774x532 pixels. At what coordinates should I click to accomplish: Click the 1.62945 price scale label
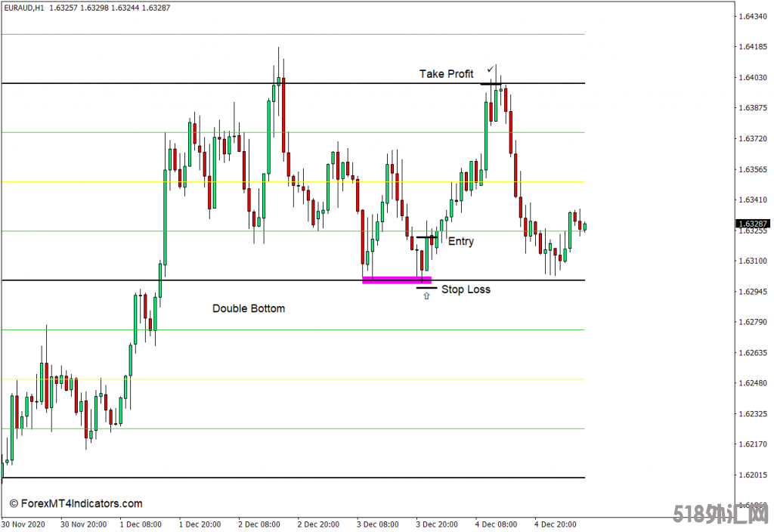(753, 292)
